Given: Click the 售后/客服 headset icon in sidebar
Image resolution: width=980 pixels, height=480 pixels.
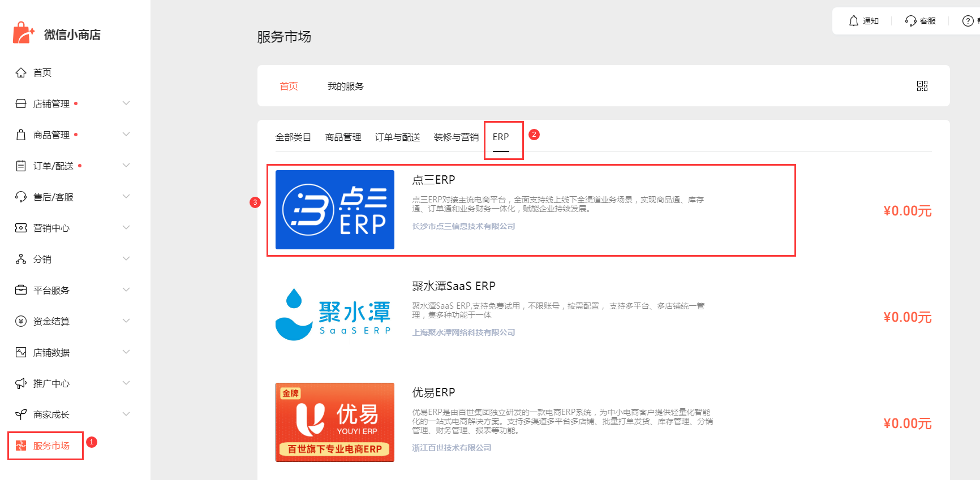Looking at the screenshot, I should pos(21,197).
